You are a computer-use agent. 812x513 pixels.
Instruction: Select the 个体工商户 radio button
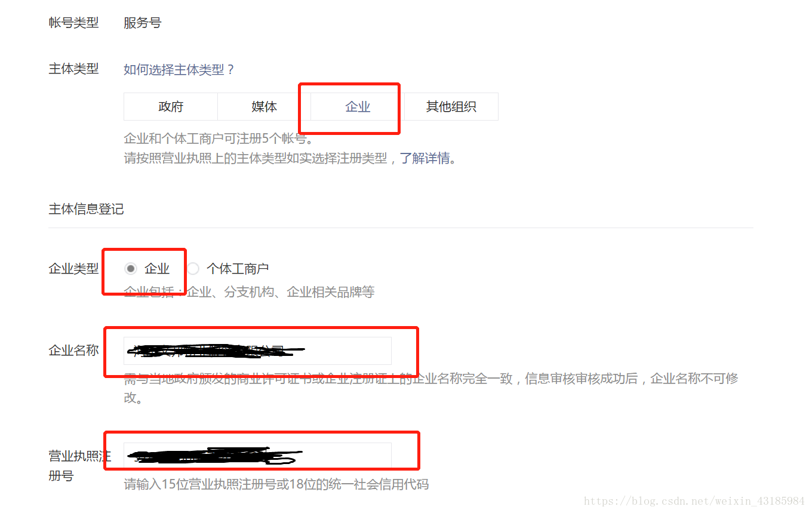point(193,269)
